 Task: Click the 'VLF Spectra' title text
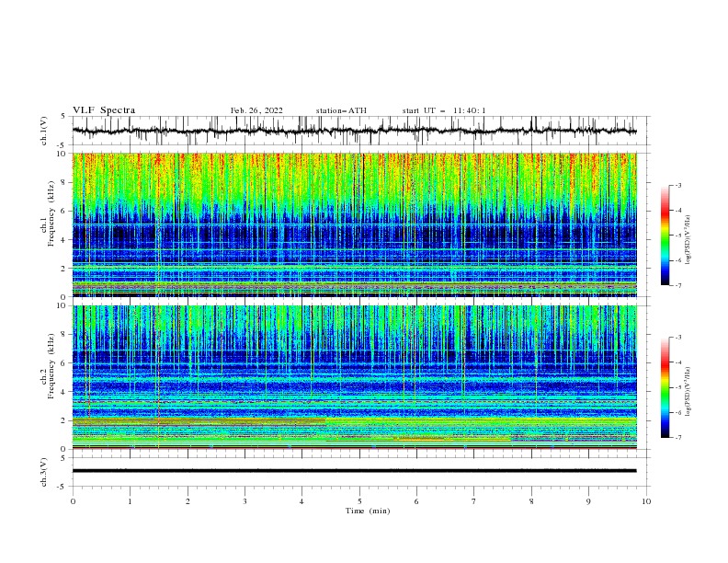click(x=104, y=110)
